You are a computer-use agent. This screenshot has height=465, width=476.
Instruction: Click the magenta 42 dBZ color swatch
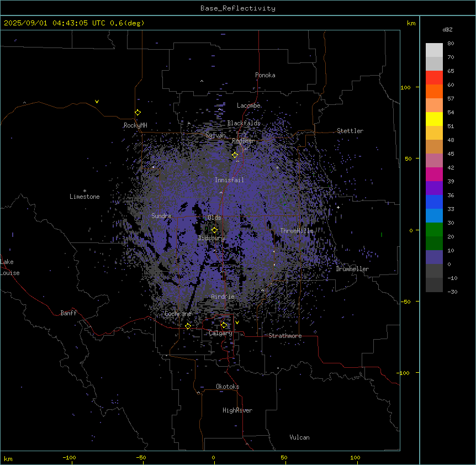tap(434, 174)
